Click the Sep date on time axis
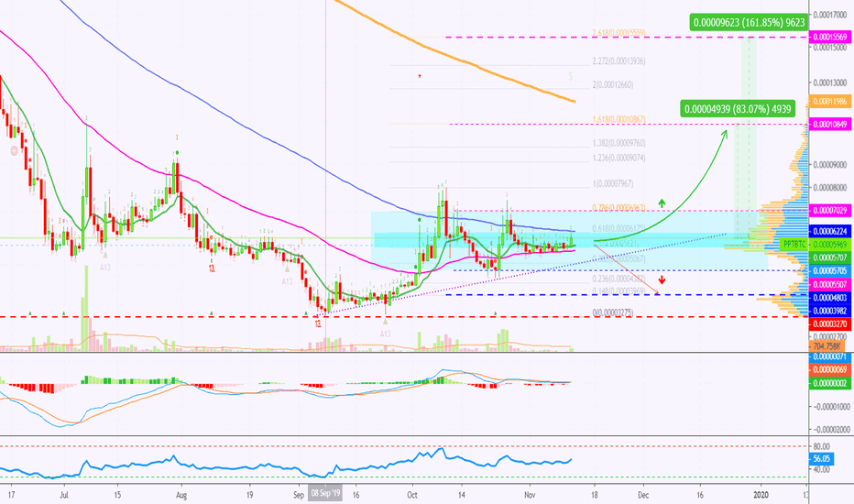Viewport: 854px width, 504px height. (x=299, y=495)
